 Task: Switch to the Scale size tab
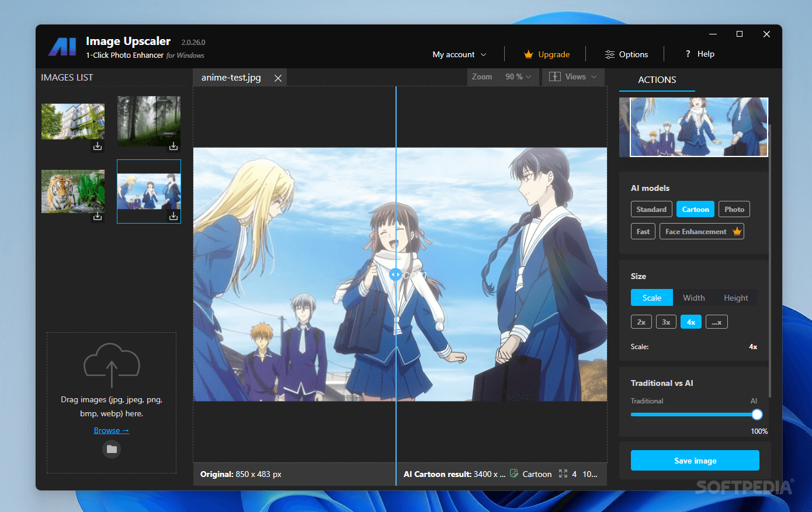[x=652, y=298]
